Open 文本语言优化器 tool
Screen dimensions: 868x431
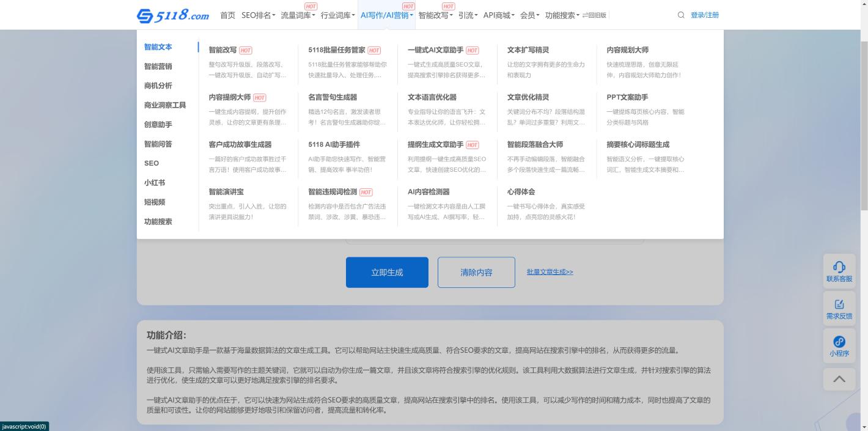coord(432,97)
